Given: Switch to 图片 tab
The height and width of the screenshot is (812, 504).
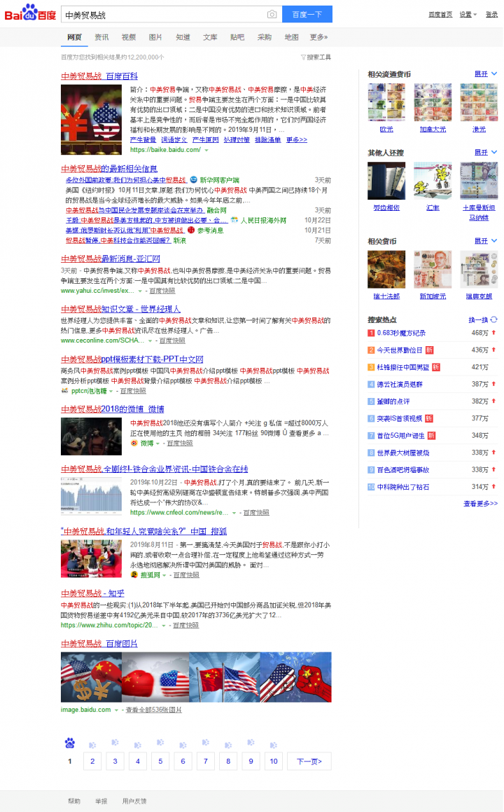Looking at the screenshot, I should pyautogui.click(x=155, y=37).
